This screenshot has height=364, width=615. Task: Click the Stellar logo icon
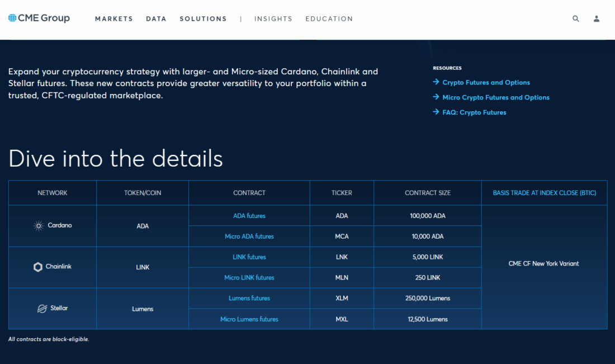tap(42, 309)
